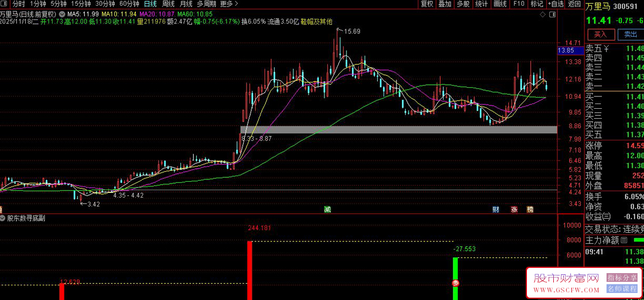Click the 交易状态 status line
Screen dimensions: 644x300
point(614,229)
